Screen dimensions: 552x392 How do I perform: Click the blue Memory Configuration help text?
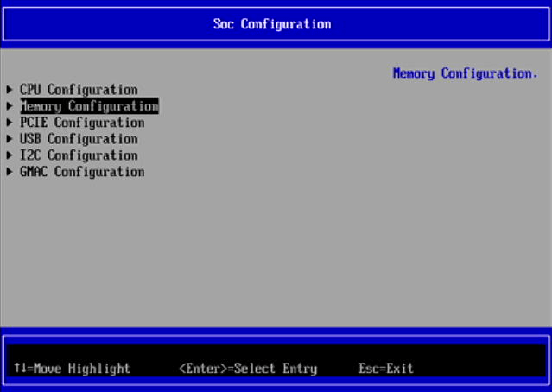465,73
